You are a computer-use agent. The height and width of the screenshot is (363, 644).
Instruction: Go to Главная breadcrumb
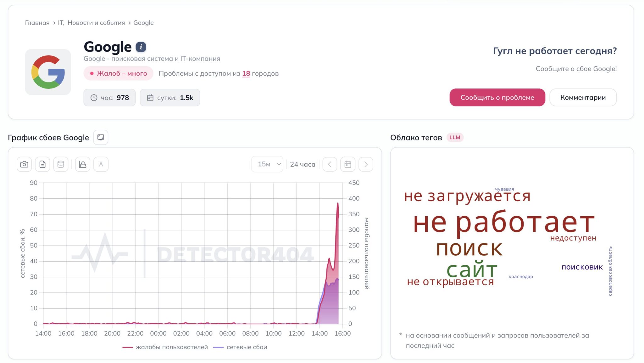pos(37,23)
